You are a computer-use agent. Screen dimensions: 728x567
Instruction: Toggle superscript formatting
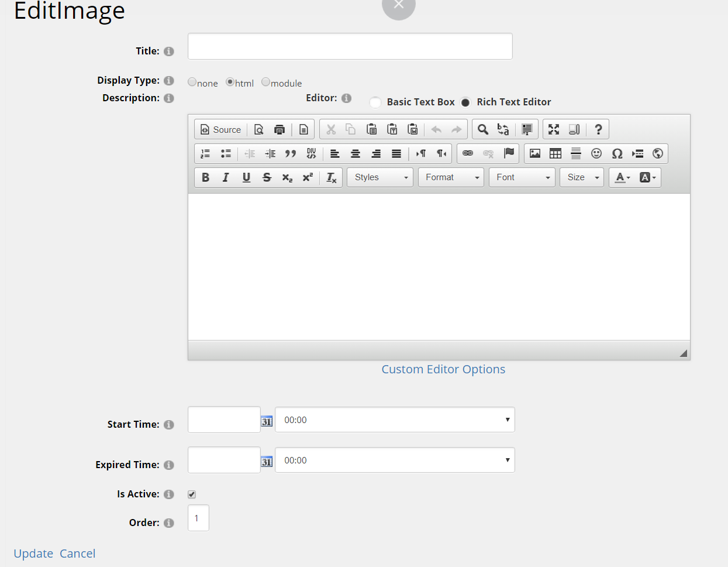point(308,177)
